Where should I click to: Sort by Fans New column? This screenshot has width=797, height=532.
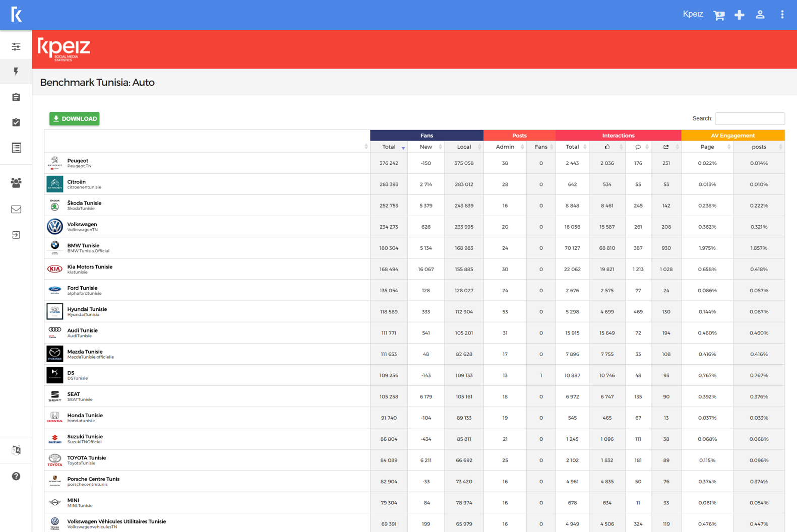coord(426,147)
